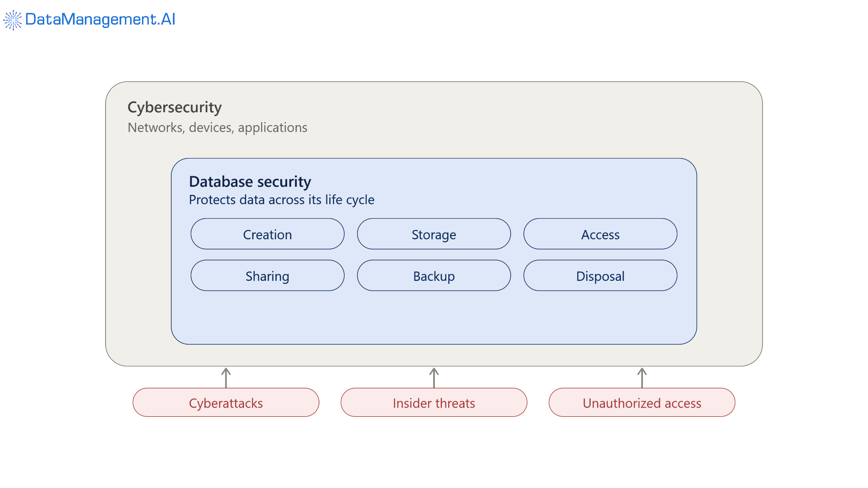Click 'Protects data across its life cycle' text
Viewport: 868px width, 488px height.
pyautogui.click(x=281, y=200)
